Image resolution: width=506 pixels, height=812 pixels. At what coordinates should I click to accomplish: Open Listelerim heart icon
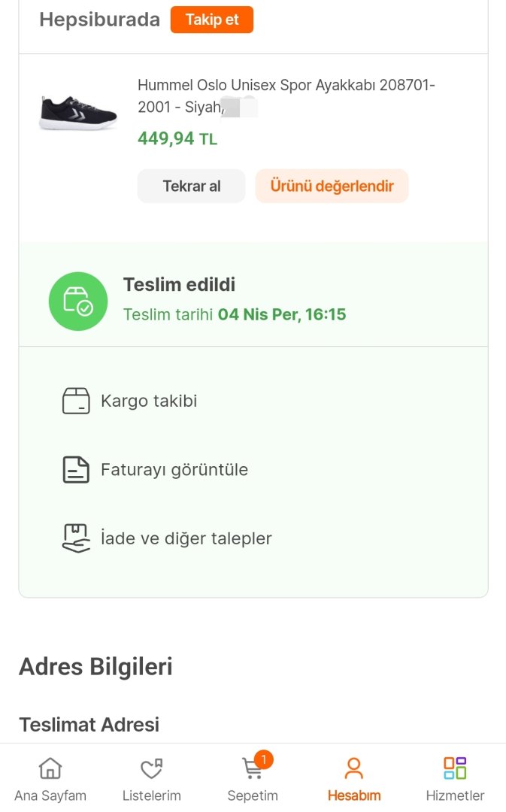click(152, 768)
